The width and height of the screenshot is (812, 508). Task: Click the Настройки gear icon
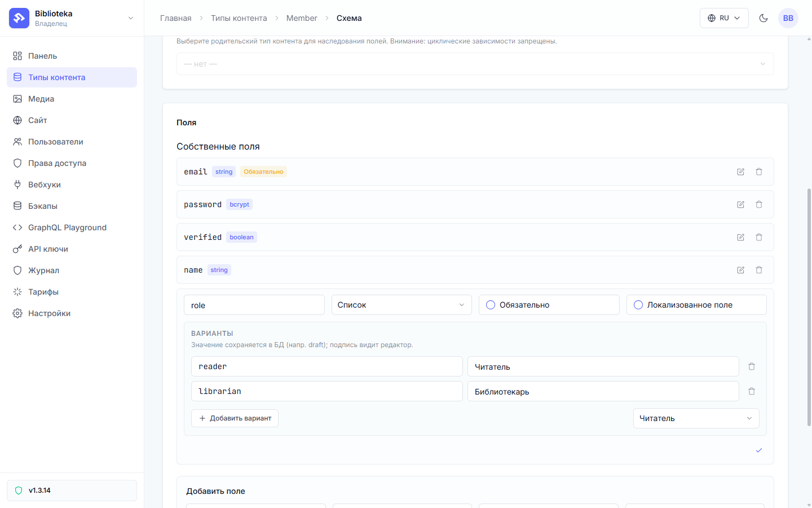(17, 313)
